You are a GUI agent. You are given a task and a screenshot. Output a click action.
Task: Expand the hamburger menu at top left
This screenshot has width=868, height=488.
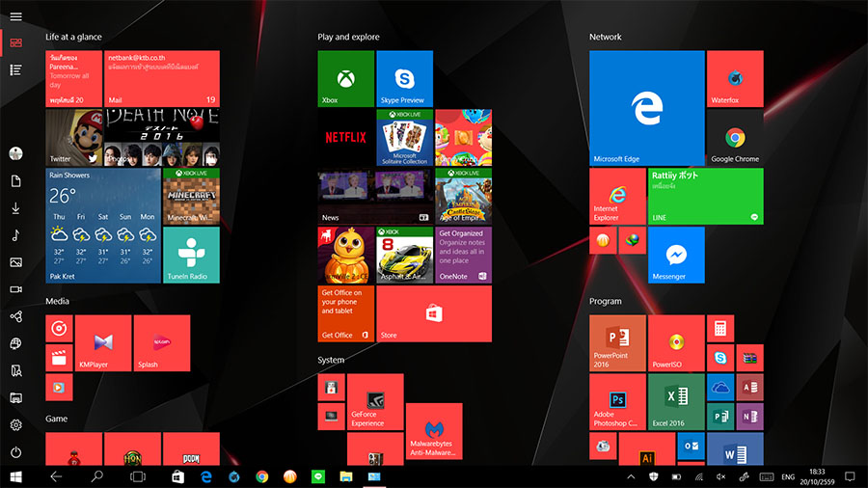(15, 16)
